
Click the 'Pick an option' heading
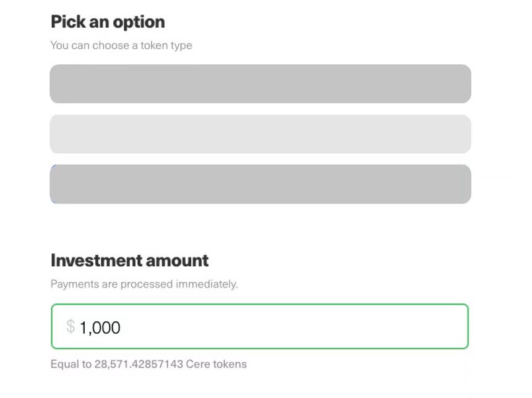click(x=108, y=22)
